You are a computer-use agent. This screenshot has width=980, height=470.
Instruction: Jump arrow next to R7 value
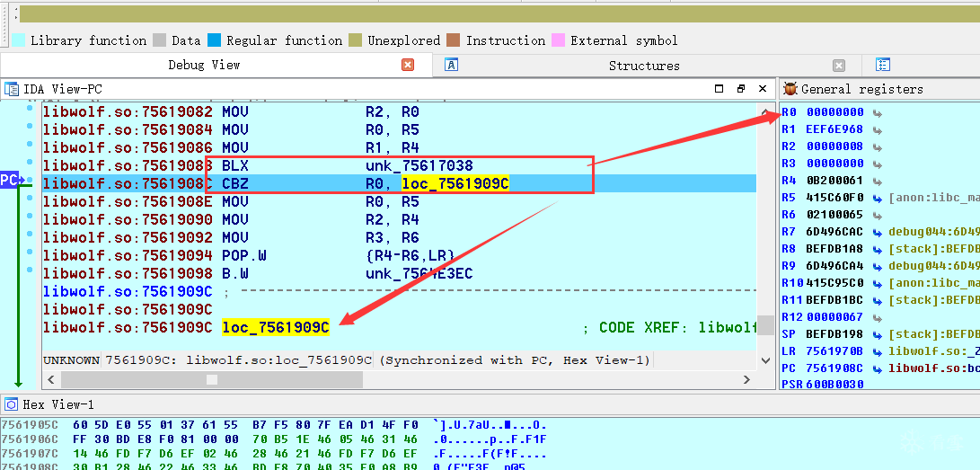click(877, 233)
